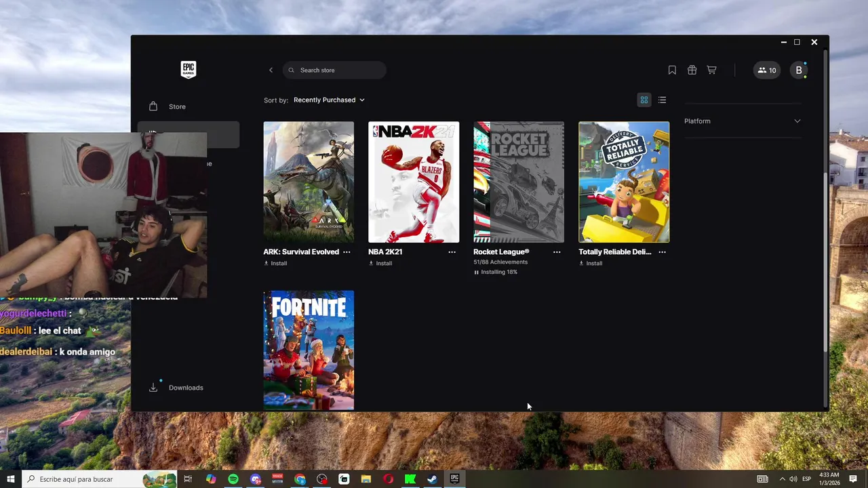868x488 pixels.
Task: Click the Epic launcher vertical scrollbar
Action: click(825, 261)
